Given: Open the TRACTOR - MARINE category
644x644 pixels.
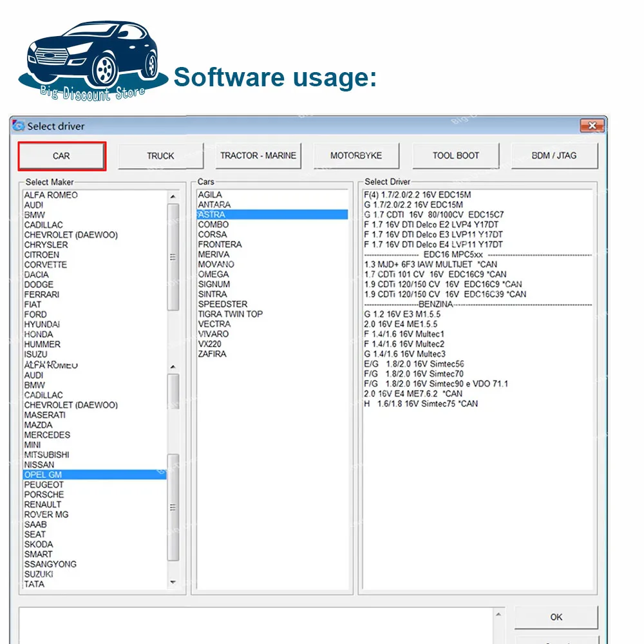Looking at the screenshot, I should click(258, 156).
